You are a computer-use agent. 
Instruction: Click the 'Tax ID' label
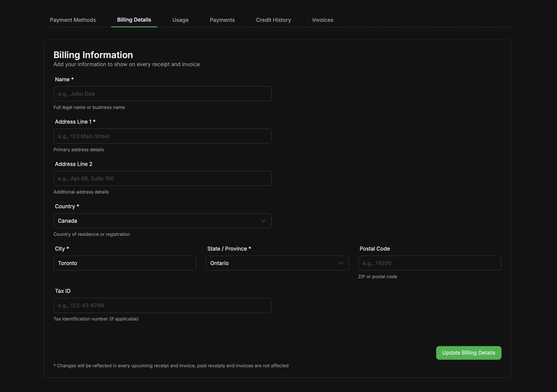tap(63, 291)
